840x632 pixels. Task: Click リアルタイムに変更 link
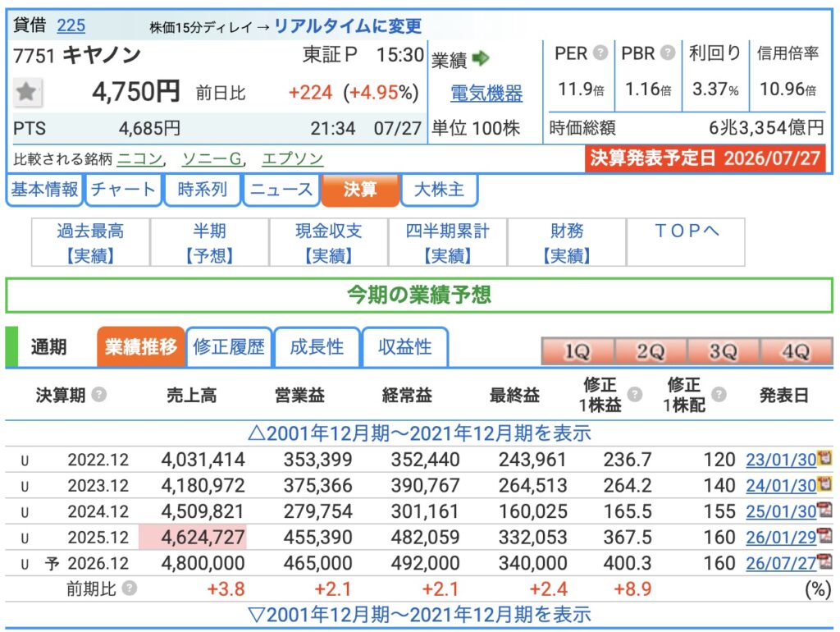coord(348,26)
